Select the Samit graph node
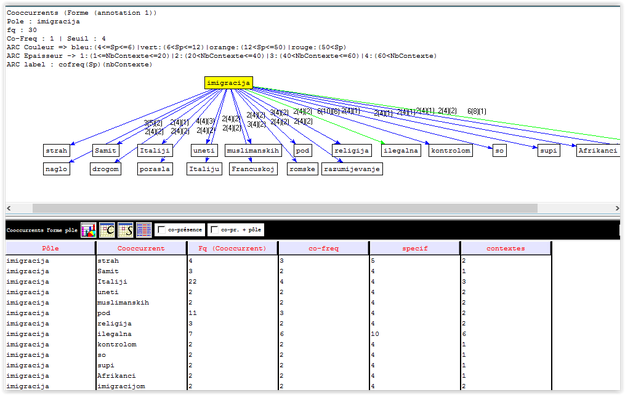This screenshot has height=395, width=625. pos(105,150)
